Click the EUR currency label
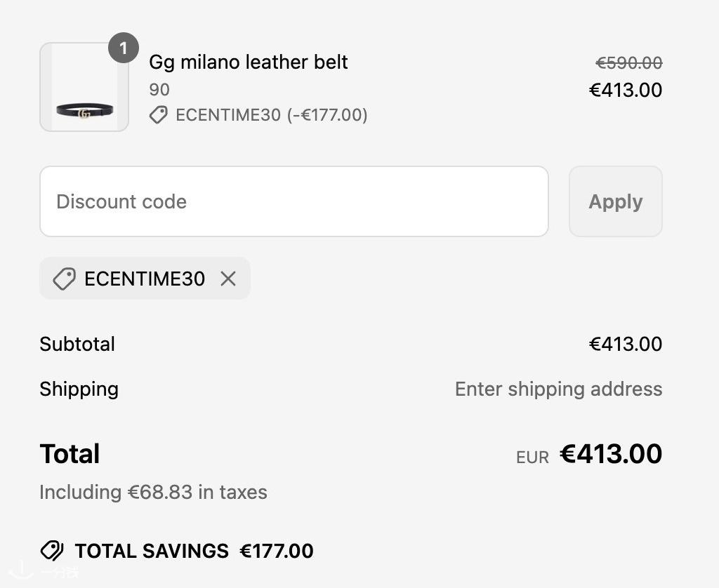 [x=532, y=457]
